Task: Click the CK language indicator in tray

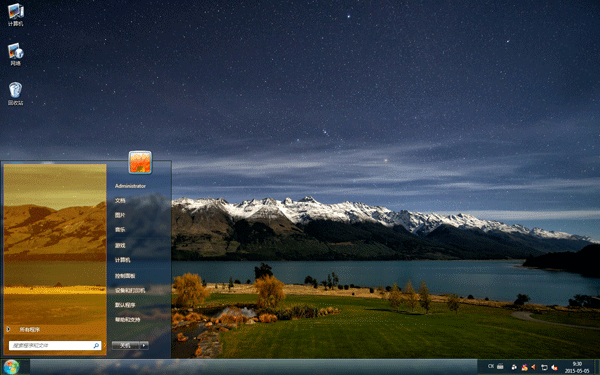Action: click(491, 366)
